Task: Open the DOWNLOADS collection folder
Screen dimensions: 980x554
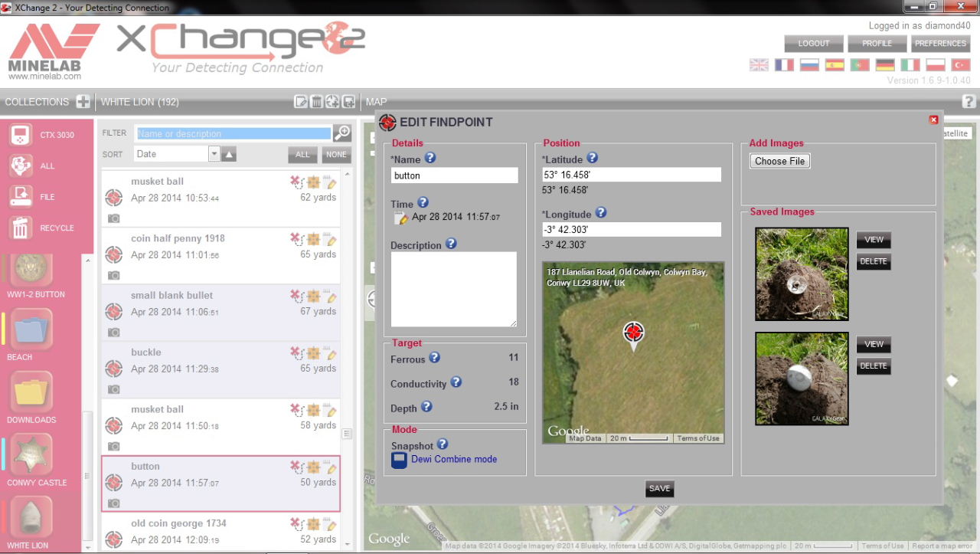Action: click(x=31, y=392)
